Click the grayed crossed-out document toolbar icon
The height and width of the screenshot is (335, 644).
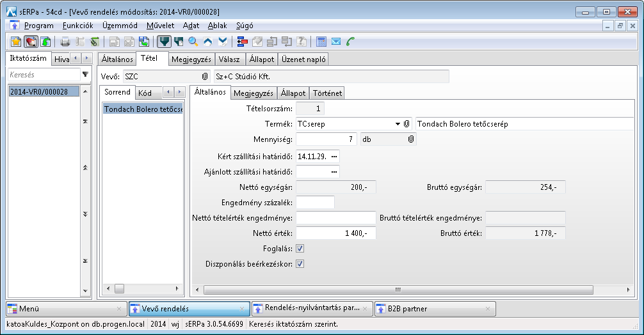(129, 42)
